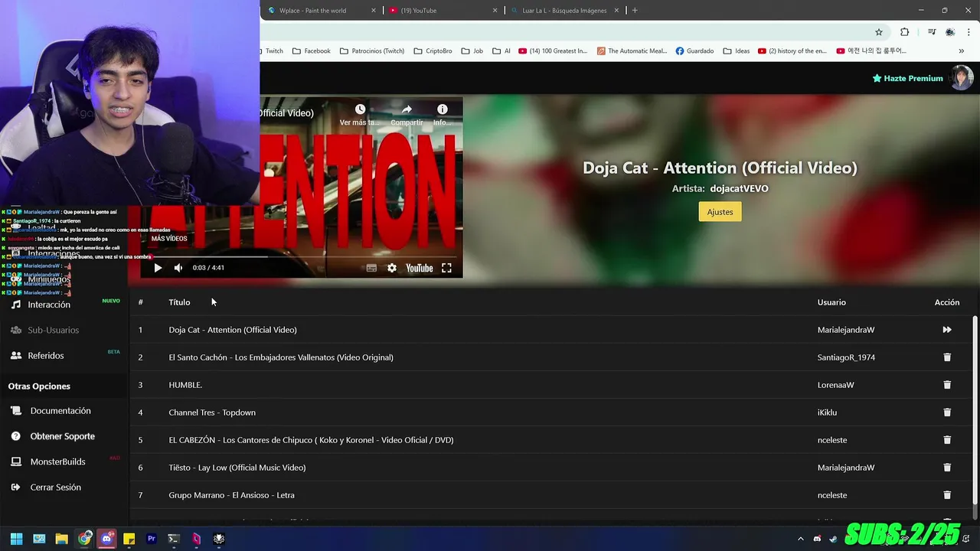Screen dimensions: 980x551
Task: Open YouTube player settings gear
Action: coord(392,268)
